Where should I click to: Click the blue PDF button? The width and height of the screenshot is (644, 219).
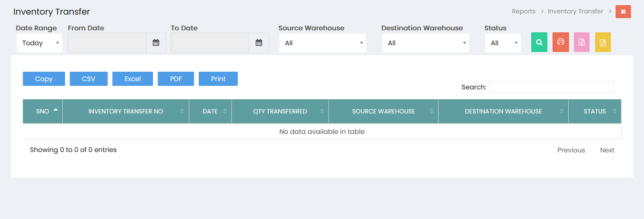click(176, 79)
